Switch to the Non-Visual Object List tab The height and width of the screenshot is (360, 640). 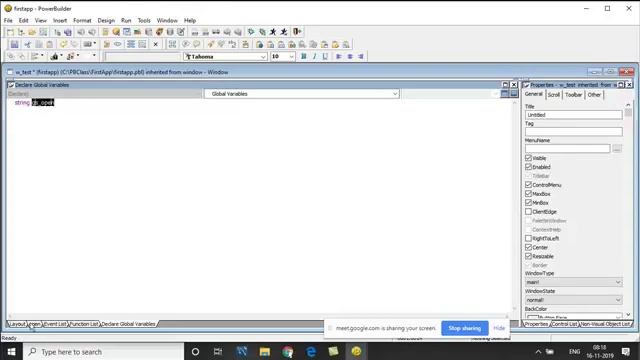tap(605, 324)
